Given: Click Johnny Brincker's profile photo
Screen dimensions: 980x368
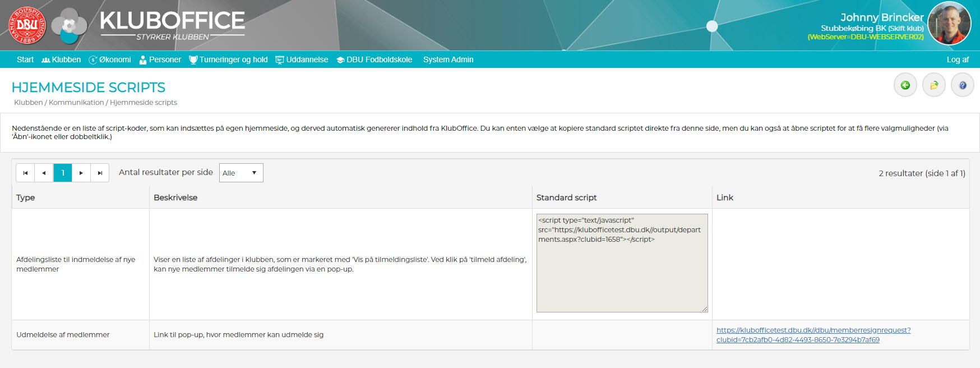Looking at the screenshot, I should [x=949, y=24].
